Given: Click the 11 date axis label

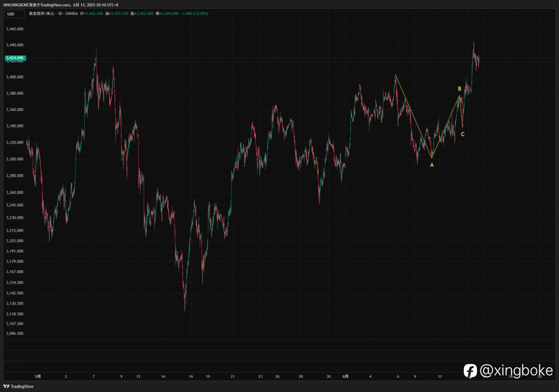Looking at the screenshot, I should click(440, 376).
